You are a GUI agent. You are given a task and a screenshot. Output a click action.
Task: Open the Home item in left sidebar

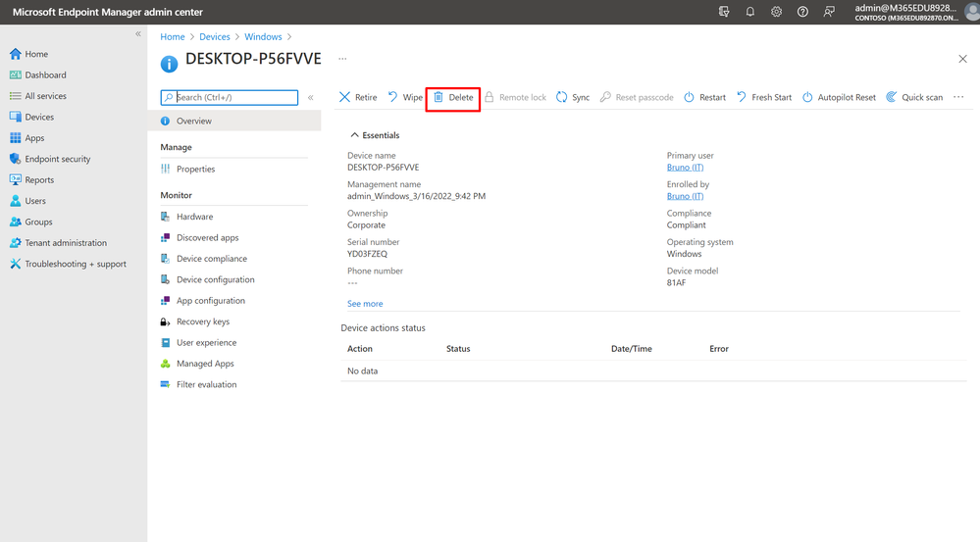(x=28, y=54)
